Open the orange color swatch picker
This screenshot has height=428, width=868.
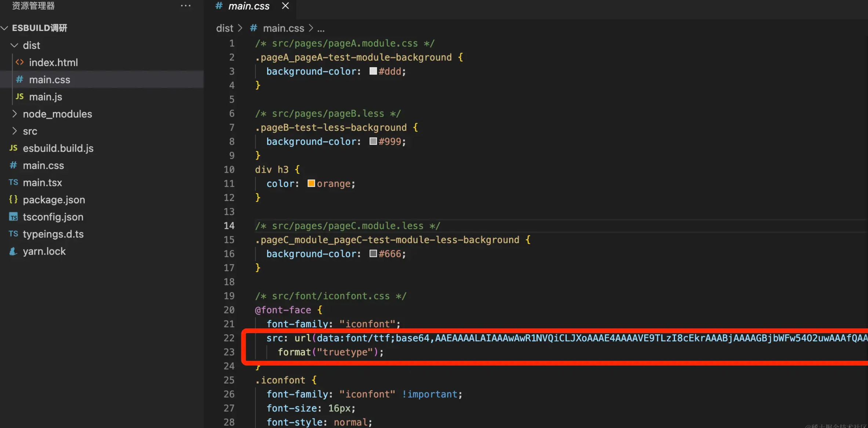click(311, 183)
